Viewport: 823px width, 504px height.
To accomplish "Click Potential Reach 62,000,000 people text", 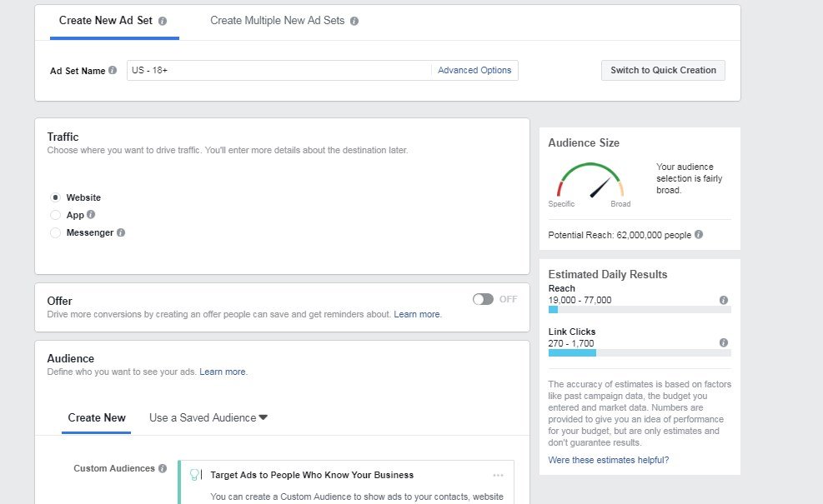I will 620,235.
